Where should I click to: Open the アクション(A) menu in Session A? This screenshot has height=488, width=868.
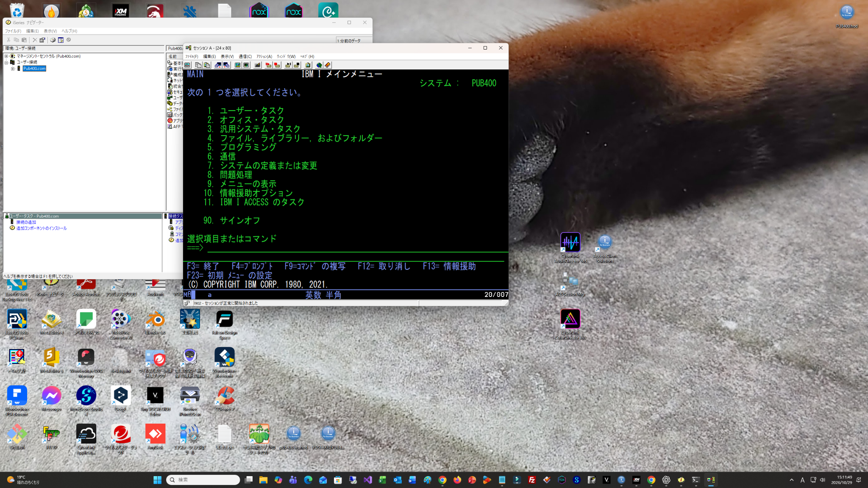264,56
